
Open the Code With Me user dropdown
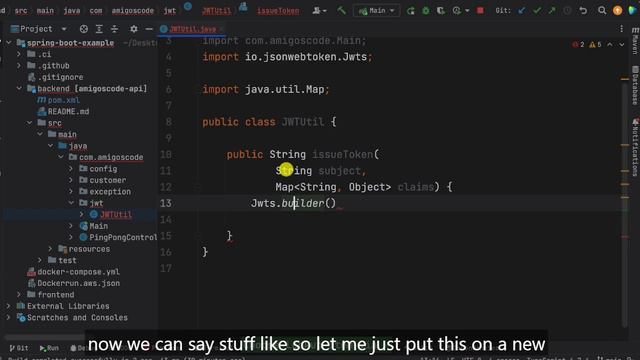[319, 11]
